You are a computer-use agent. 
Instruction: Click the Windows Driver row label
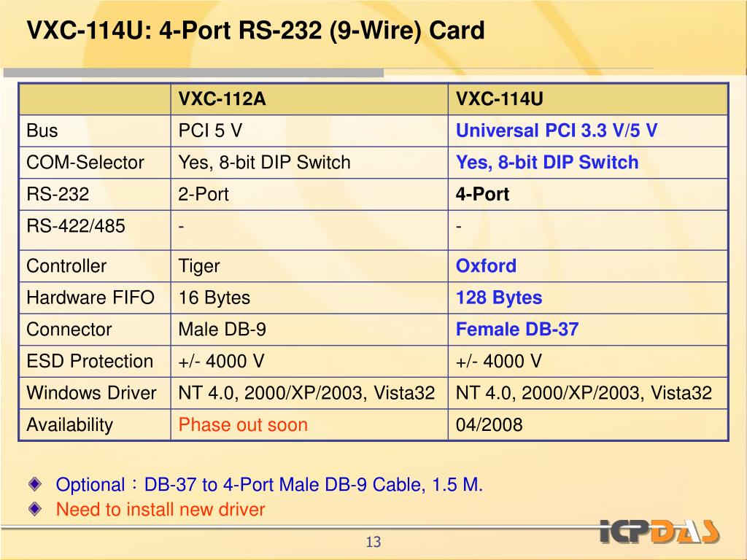91,393
